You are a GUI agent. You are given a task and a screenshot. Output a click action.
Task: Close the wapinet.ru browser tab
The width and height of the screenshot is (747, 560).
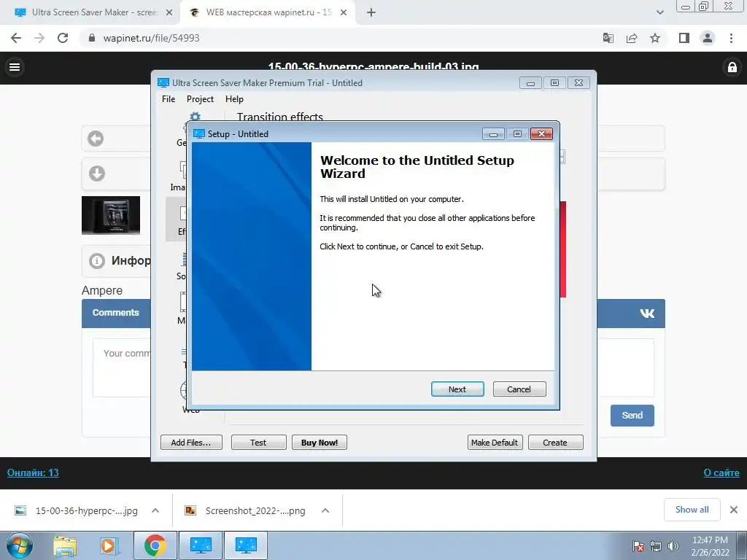[344, 13]
